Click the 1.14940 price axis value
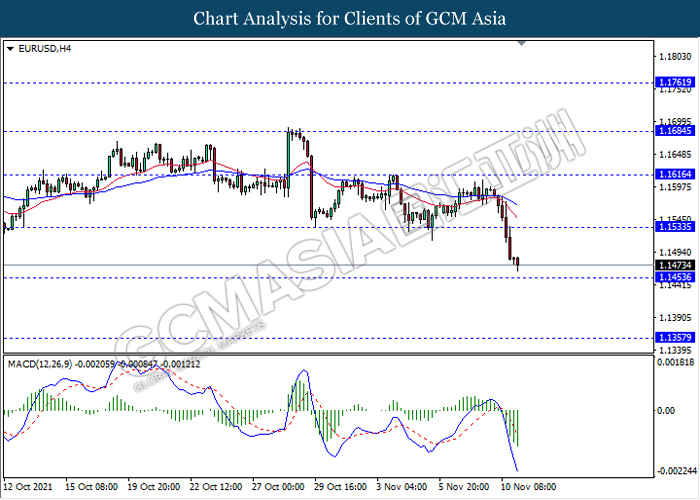The width and height of the screenshot is (700, 500). click(x=675, y=253)
